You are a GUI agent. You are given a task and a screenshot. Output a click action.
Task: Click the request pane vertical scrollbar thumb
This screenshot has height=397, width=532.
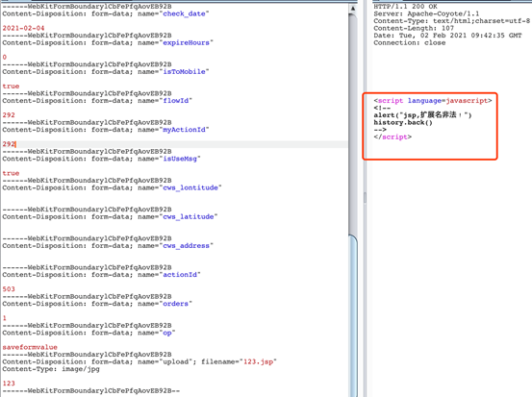point(353,315)
